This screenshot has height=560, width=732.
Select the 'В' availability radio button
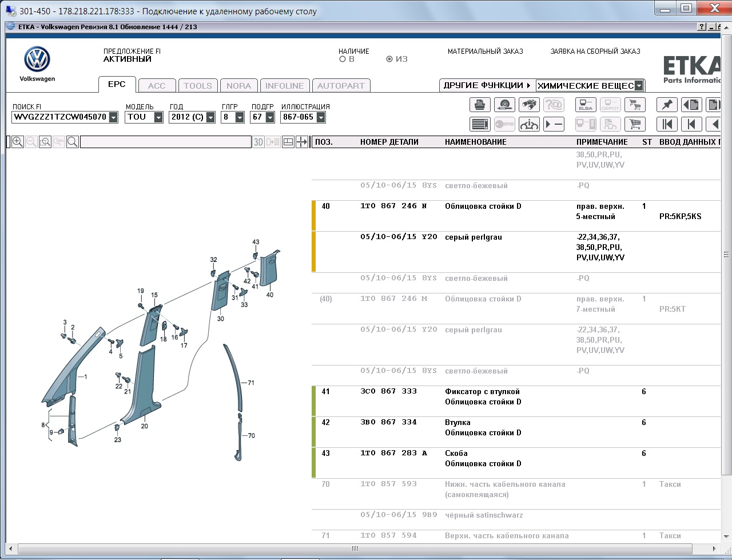(343, 59)
